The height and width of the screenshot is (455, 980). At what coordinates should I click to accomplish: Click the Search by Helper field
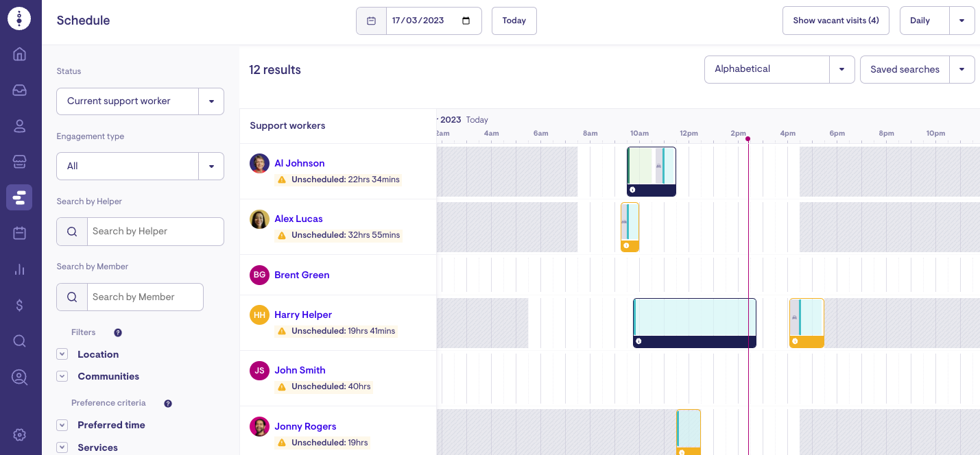click(x=155, y=232)
